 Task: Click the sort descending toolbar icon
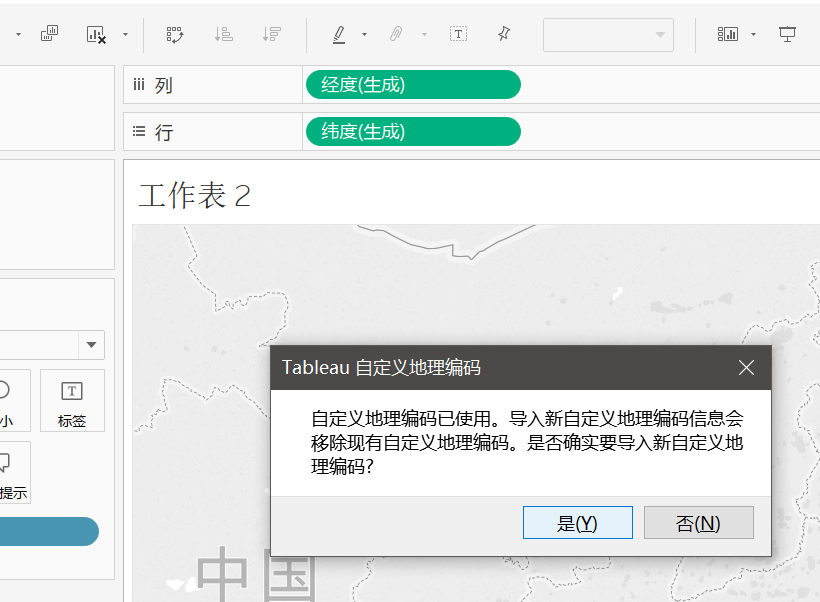click(272, 35)
